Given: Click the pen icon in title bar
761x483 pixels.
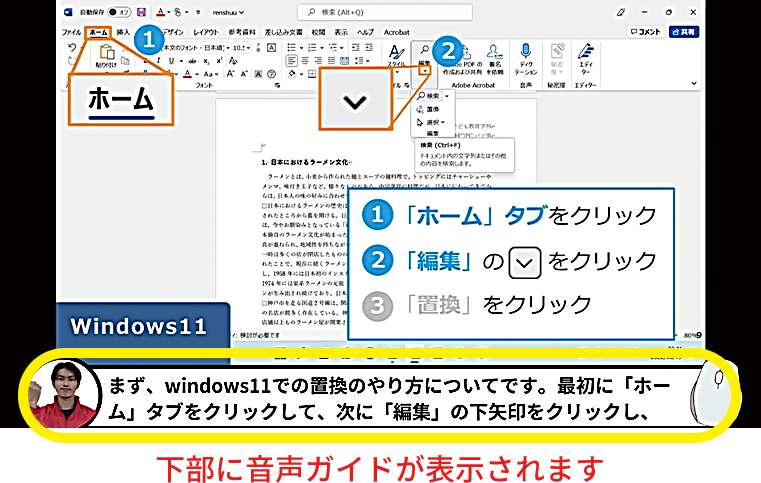Looking at the screenshot, I should (621, 12).
